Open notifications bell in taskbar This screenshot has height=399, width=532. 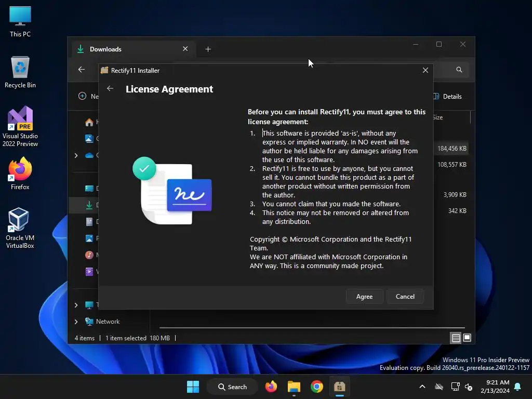click(x=518, y=387)
